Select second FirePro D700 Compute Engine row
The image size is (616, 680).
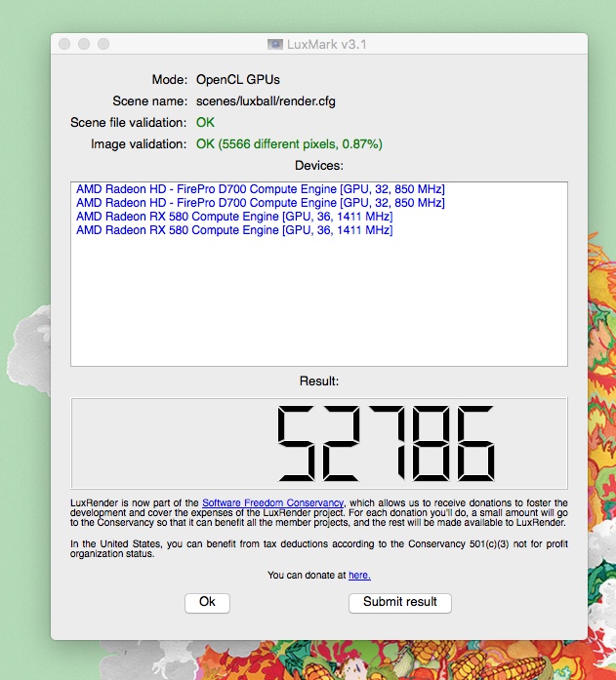[x=261, y=203]
